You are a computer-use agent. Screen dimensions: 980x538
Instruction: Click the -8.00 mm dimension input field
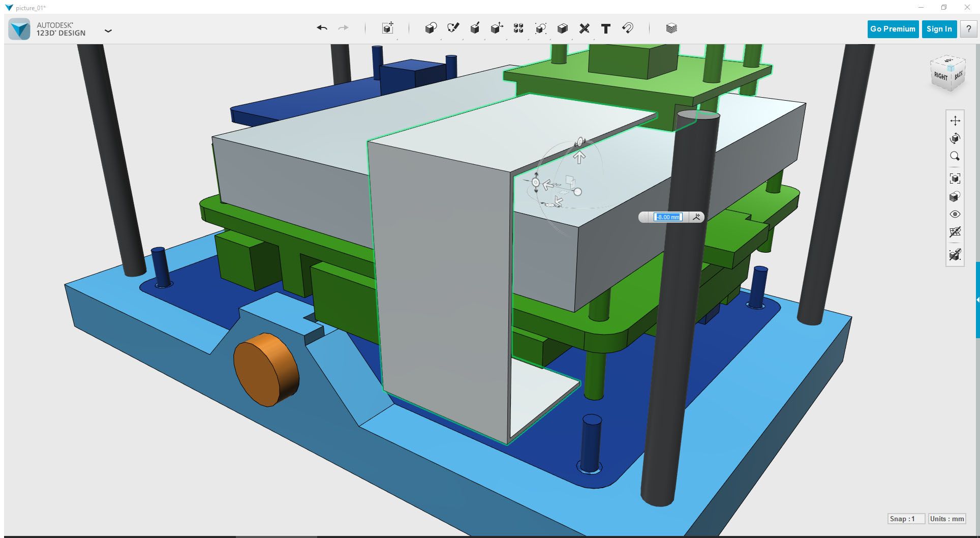click(x=668, y=217)
